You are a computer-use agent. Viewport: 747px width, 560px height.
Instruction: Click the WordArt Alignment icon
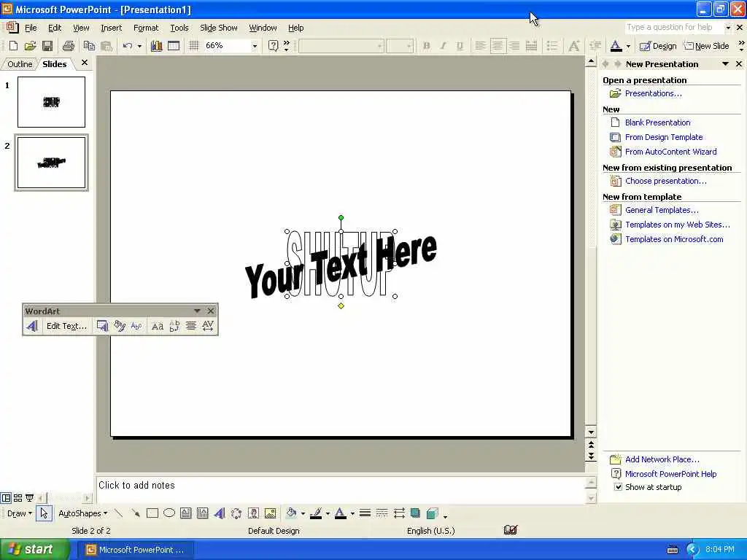click(191, 326)
